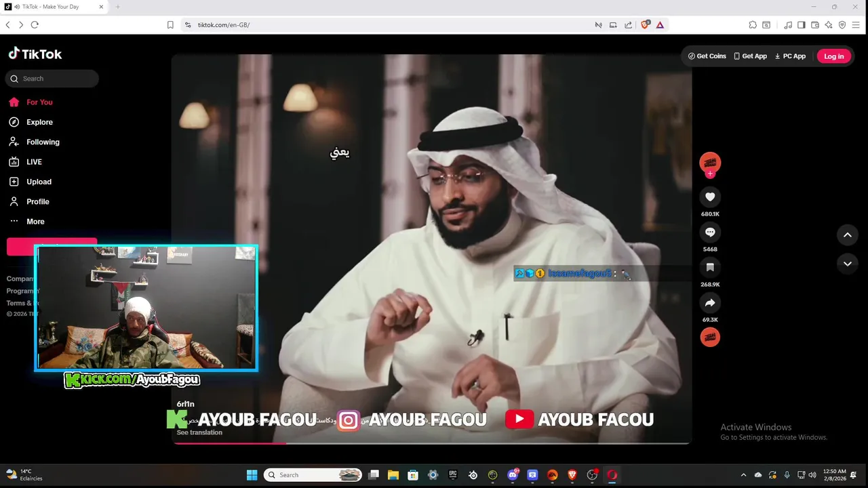Seek along the video progress bar

point(431,443)
